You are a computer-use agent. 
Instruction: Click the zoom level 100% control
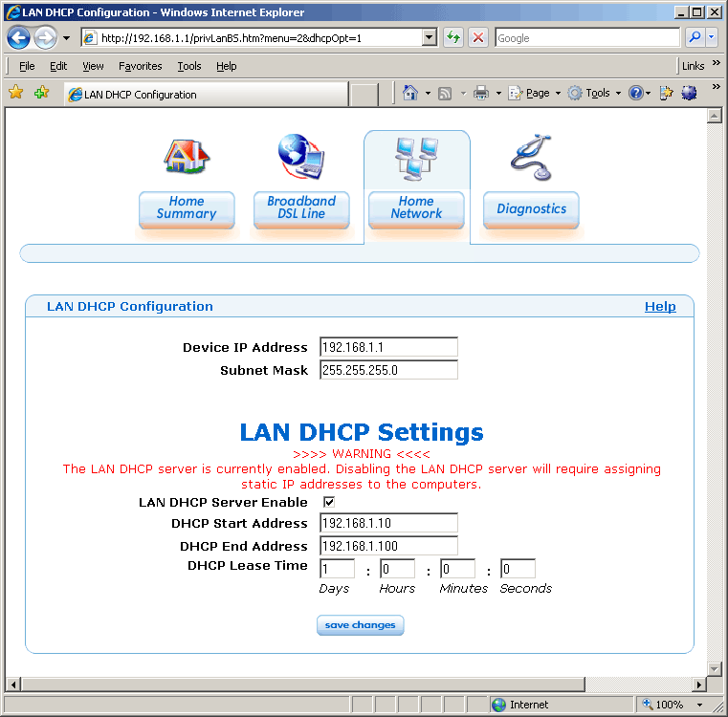click(x=670, y=705)
